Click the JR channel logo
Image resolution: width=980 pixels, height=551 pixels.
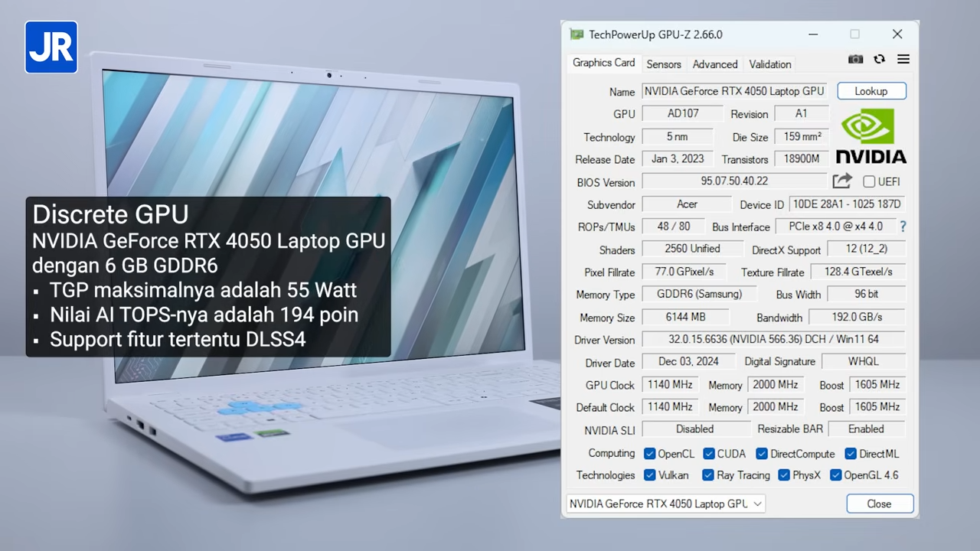click(x=51, y=47)
